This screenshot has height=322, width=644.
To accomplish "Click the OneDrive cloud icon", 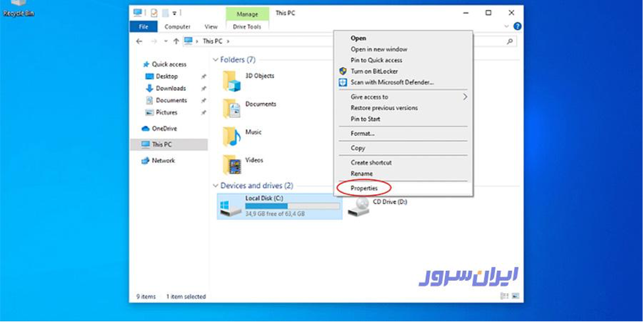I will (x=146, y=128).
